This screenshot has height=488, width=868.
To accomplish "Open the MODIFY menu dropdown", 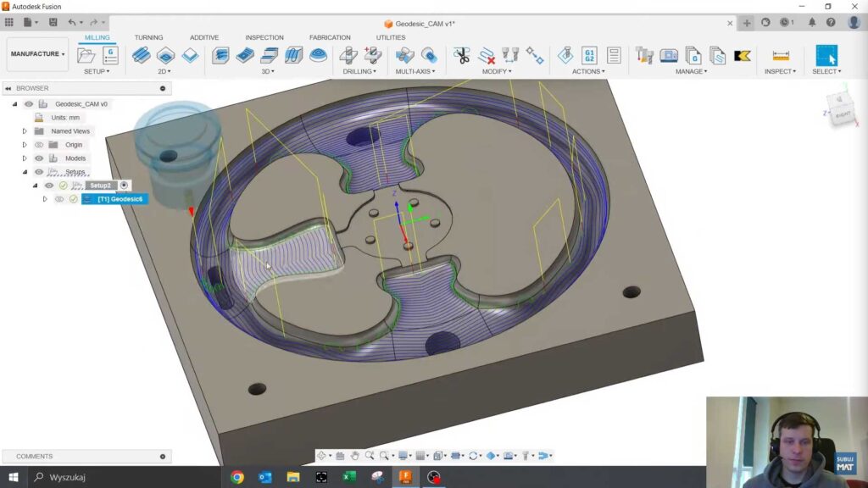I will click(x=497, y=72).
